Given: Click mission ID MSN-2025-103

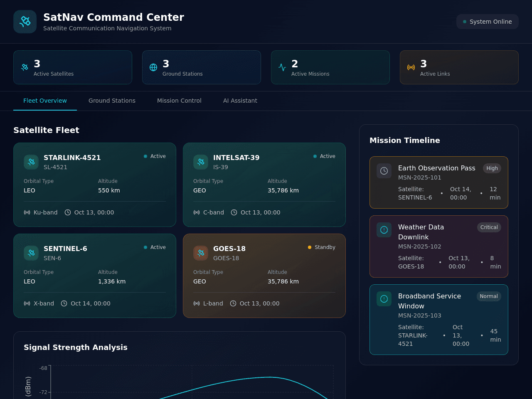Looking at the screenshot, I should click(420, 315).
